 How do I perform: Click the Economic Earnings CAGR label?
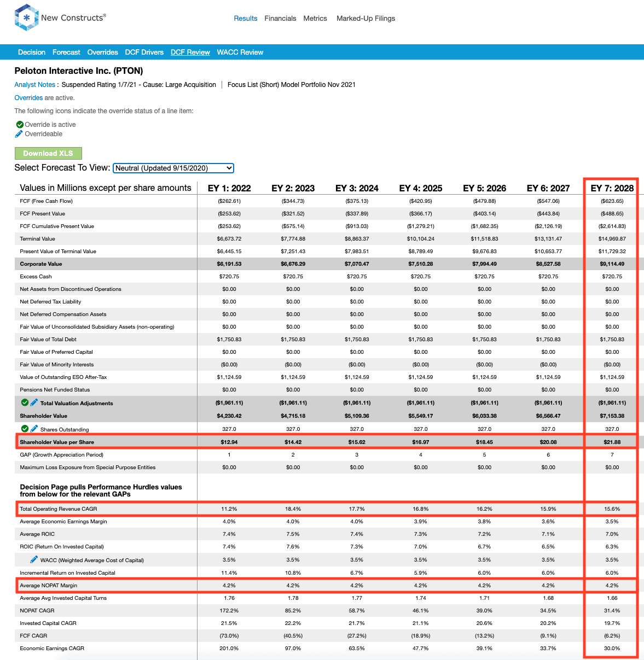click(x=52, y=649)
